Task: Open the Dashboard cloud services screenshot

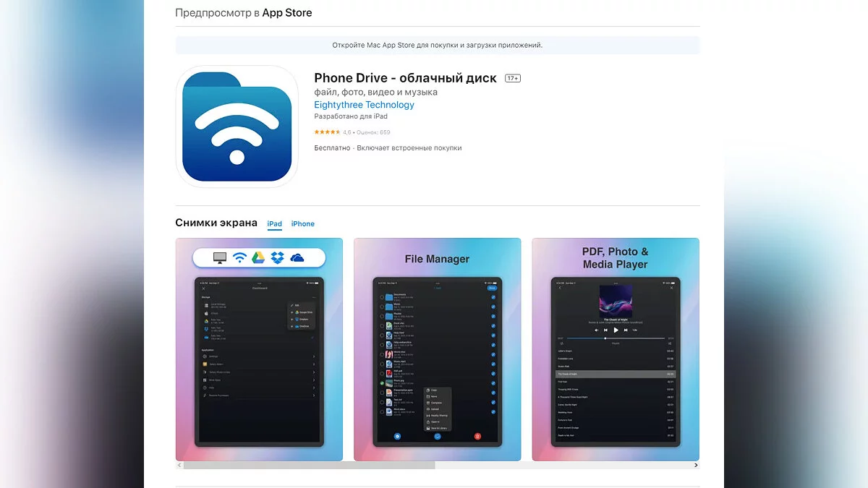Action: pyautogui.click(x=259, y=349)
